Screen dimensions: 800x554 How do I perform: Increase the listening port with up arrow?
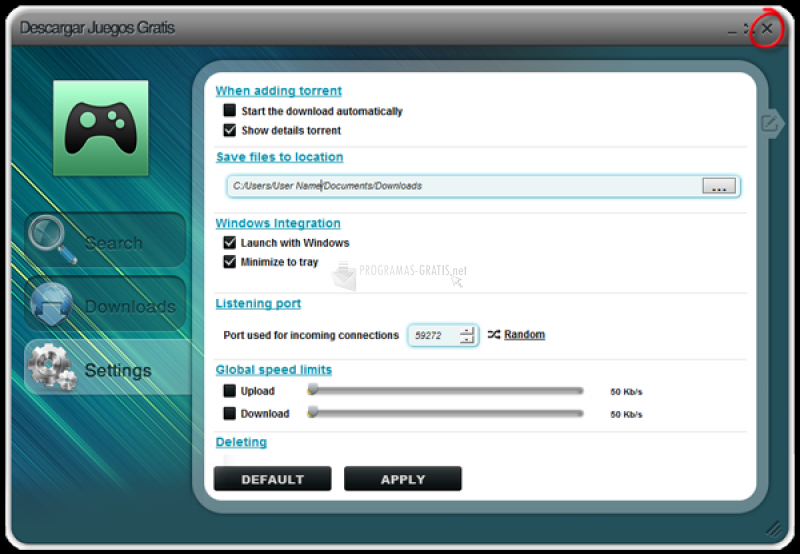click(x=467, y=331)
